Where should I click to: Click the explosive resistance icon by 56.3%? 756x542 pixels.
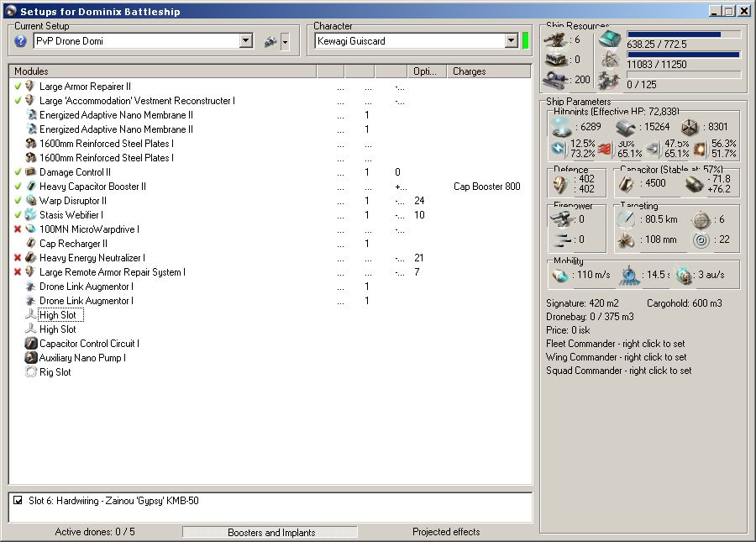click(700, 149)
